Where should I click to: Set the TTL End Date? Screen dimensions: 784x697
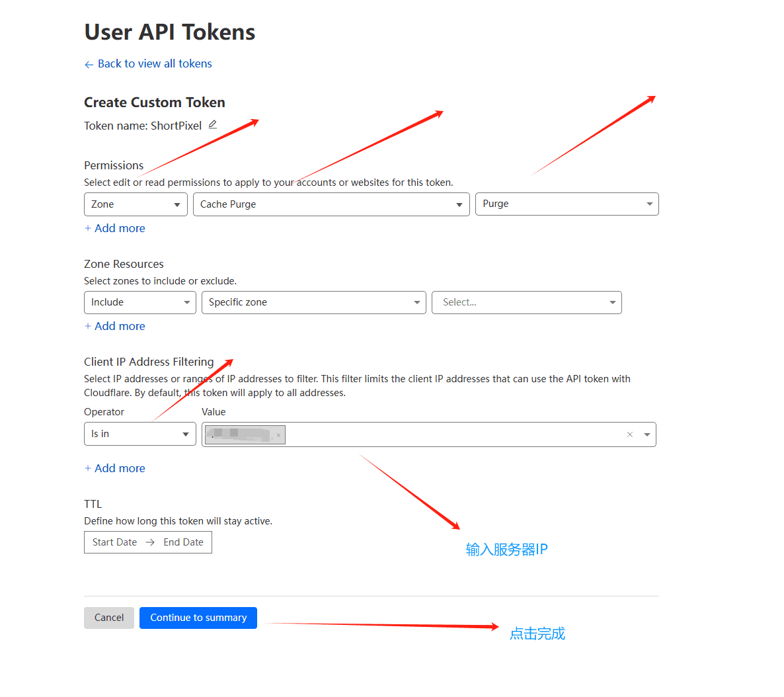point(184,542)
